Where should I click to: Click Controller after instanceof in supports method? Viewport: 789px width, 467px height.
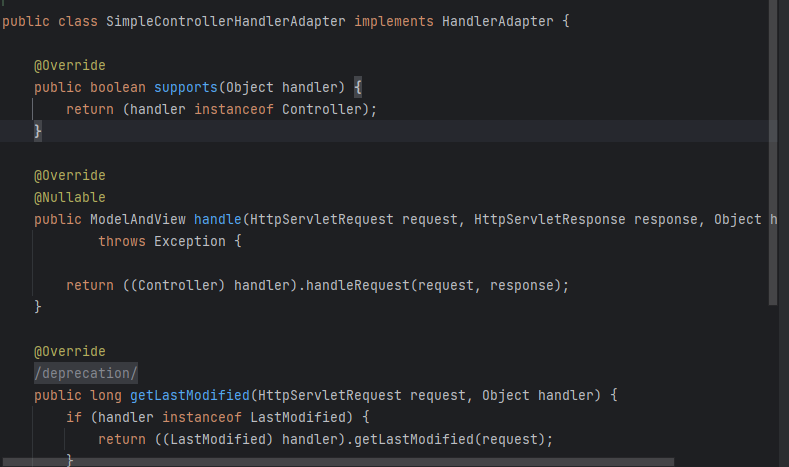coord(322,109)
